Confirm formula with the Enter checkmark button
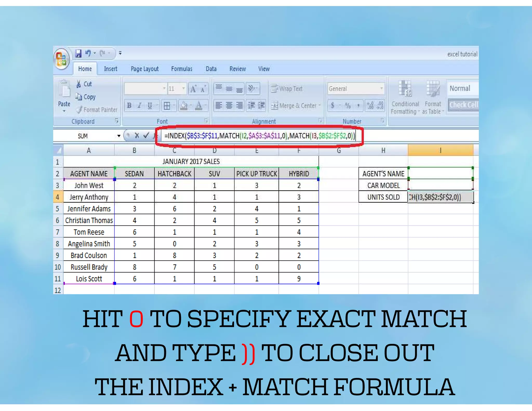Screen dimensions: 532x411 (146, 135)
